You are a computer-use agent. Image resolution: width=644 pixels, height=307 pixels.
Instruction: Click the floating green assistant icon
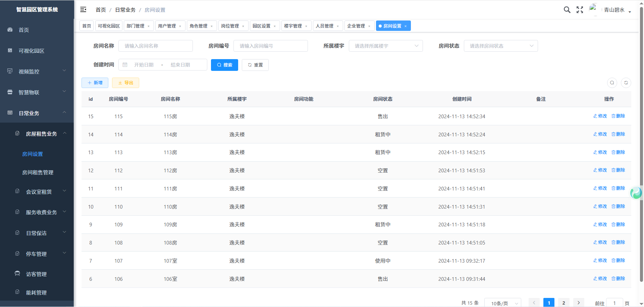pyautogui.click(x=636, y=193)
